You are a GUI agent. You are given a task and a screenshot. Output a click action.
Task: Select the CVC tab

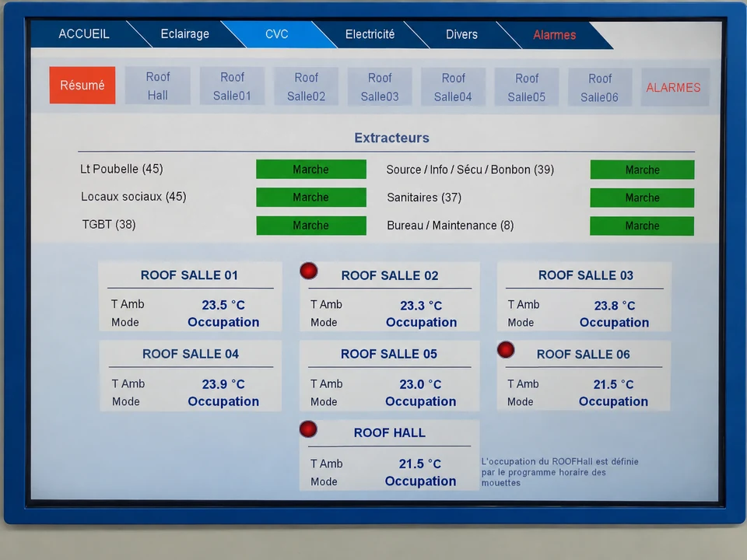[277, 34]
